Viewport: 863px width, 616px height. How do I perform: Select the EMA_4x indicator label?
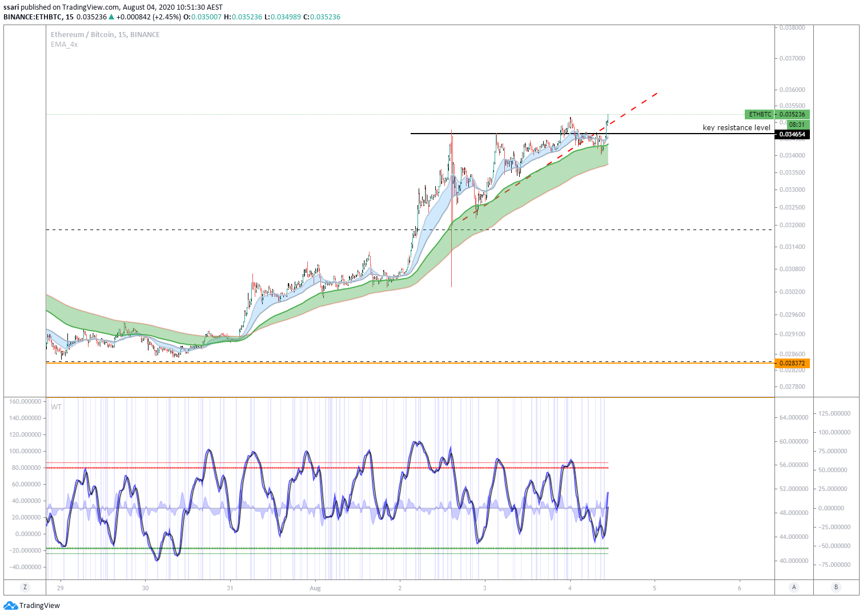[x=64, y=45]
